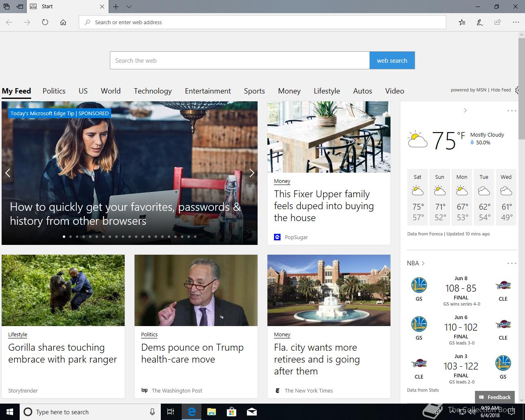Click the gorilla and ranger thumbnail

pyautogui.click(x=63, y=290)
